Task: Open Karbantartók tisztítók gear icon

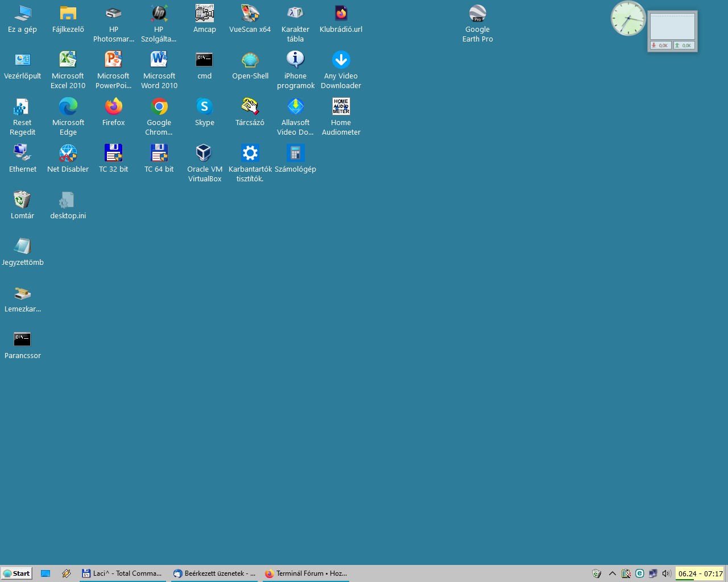Action: click(250, 164)
